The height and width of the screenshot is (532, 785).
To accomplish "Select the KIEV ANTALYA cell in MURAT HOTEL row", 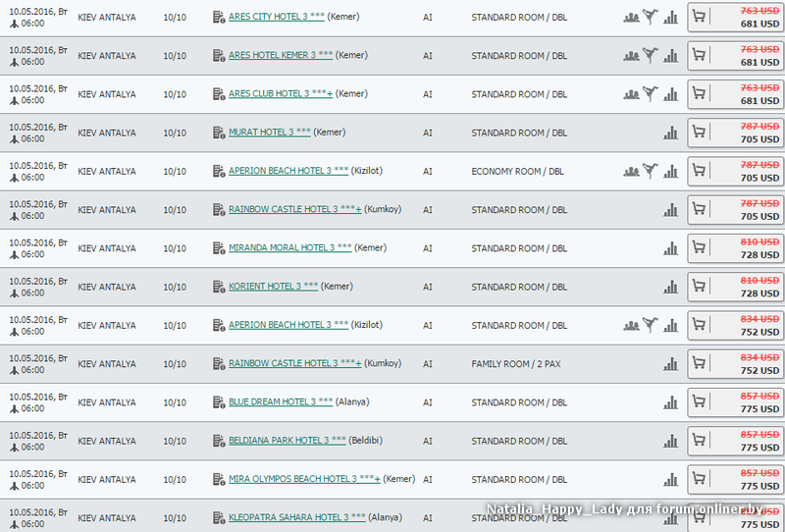I will pos(107,133).
